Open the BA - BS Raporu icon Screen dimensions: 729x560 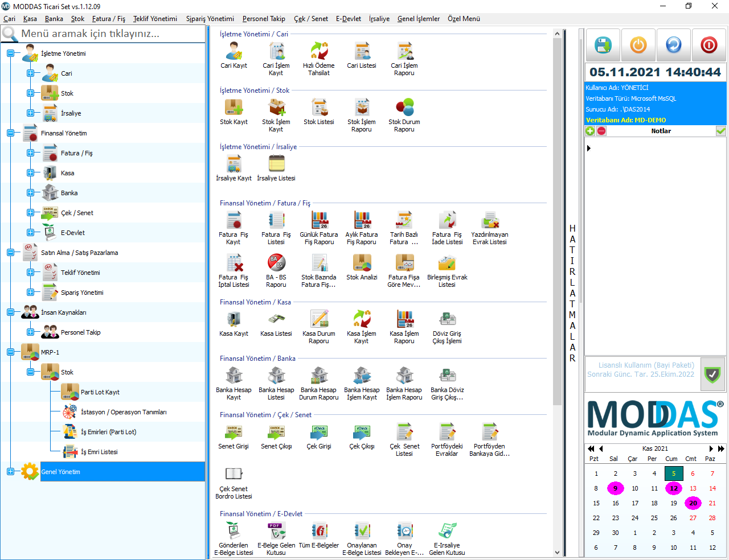pos(276,270)
